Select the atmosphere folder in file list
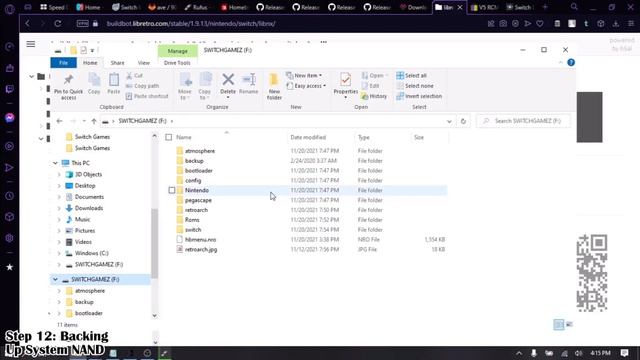This screenshot has height=360, width=640. click(200, 151)
